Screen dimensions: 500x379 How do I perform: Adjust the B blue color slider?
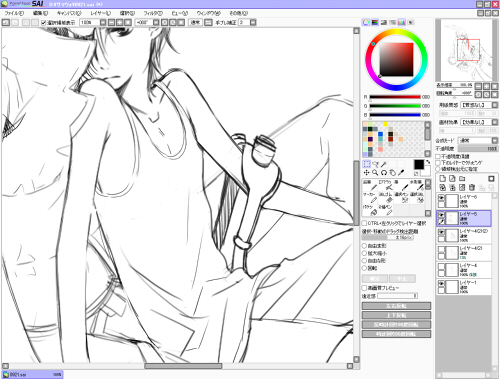click(395, 115)
